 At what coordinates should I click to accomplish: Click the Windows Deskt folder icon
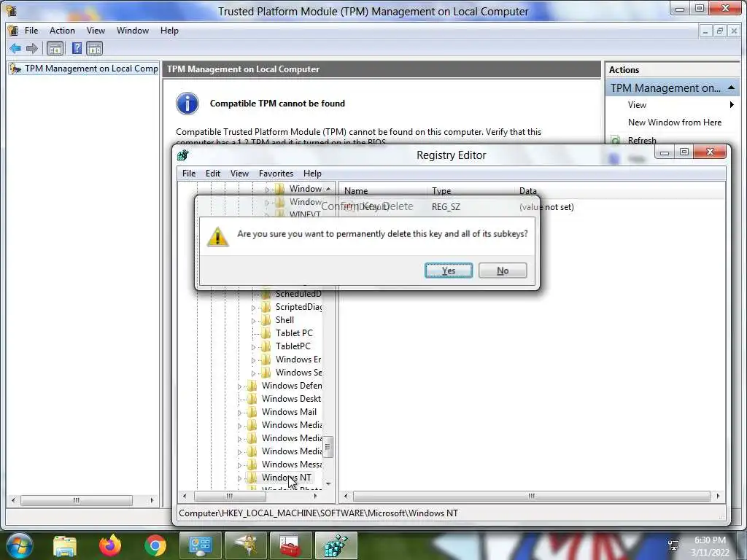(252, 399)
